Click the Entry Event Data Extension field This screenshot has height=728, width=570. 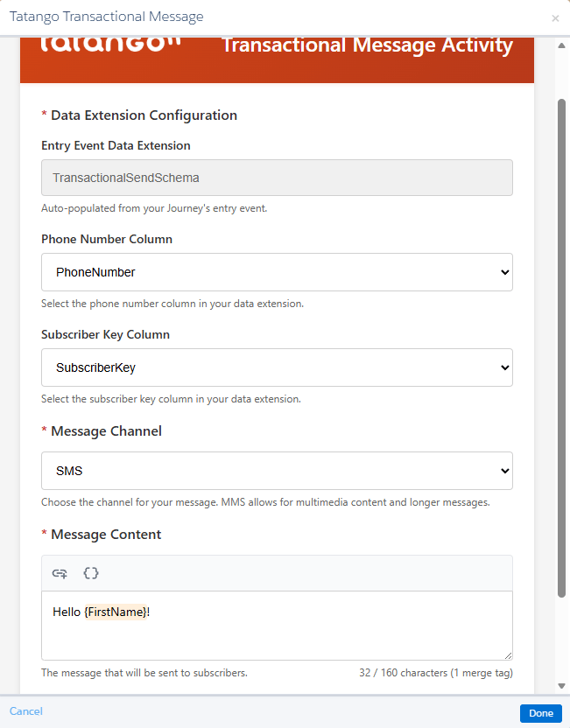(x=277, y=178)
